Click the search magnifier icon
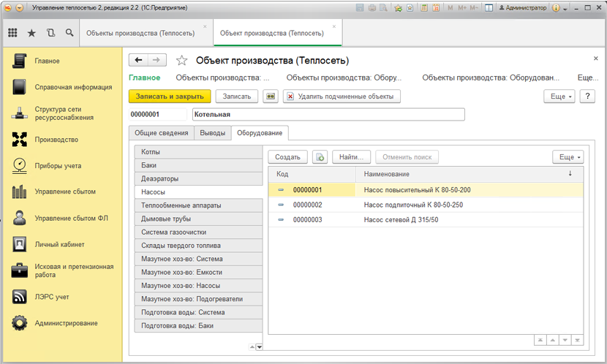The height and width of the screenshot is (364, 607). click(x=69, y=34)
